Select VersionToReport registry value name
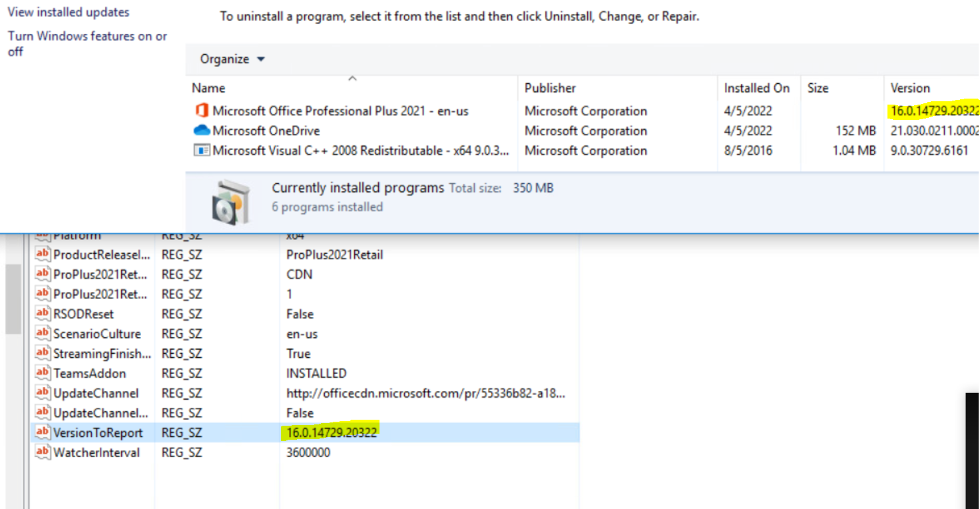Screen dimensions: 980x509 (99, 433)
